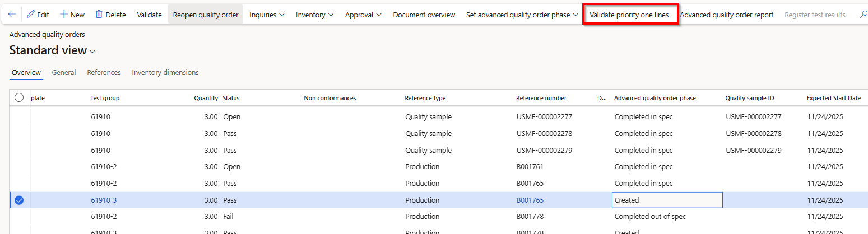Switch to the General tab

[64, 73]
